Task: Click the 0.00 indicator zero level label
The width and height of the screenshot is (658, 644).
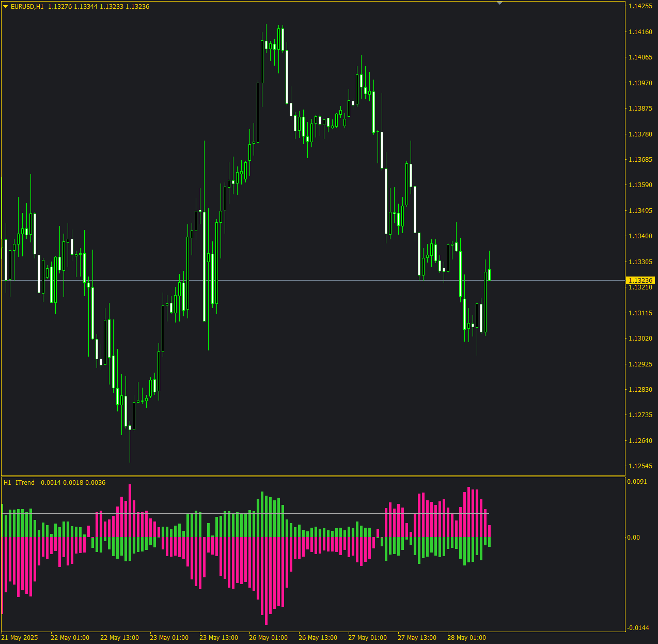Action: point(633,538)
